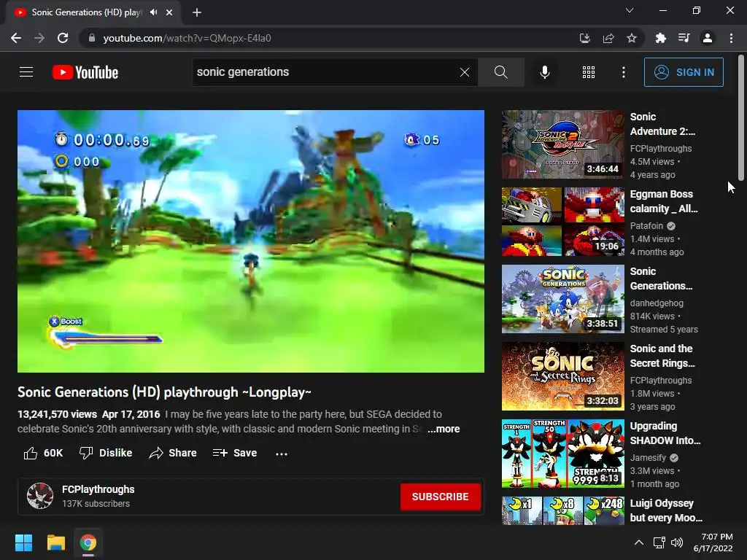Open Chrome three-dot customize menu
Viewport: 747px width, 560px height.
[x=731, y=38]
